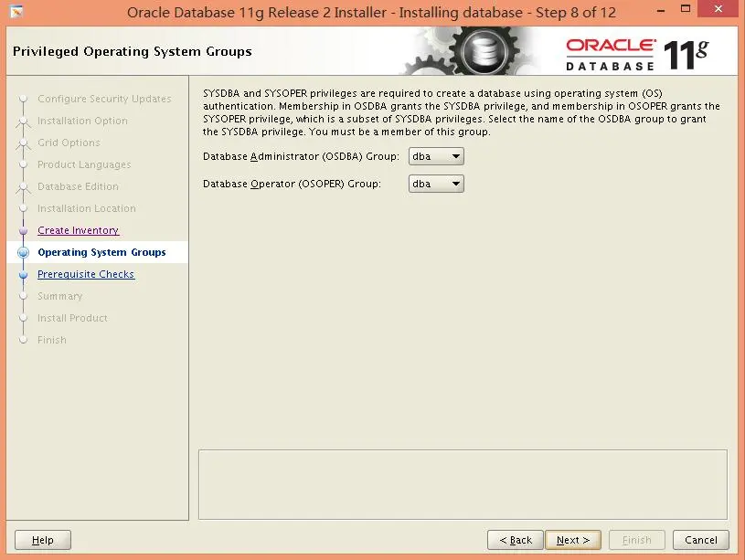Click the Next button
This screenshot has width=745, height=560.
[x=573, y=540]
